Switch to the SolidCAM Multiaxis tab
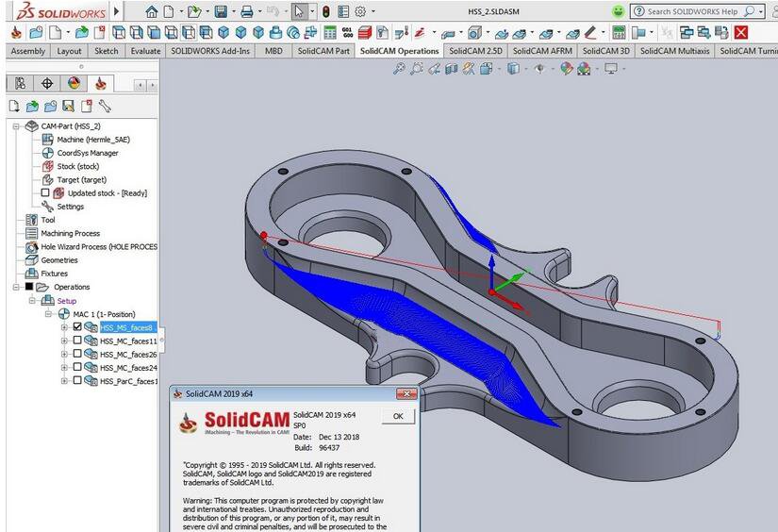Viewport: 778px width, 532px height. click(x=675, y=51)
